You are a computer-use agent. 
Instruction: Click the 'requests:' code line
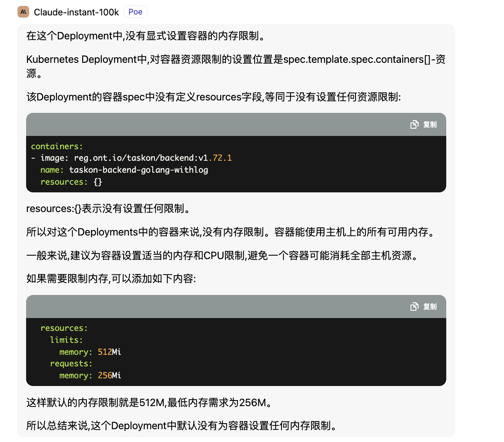(71, 363)
